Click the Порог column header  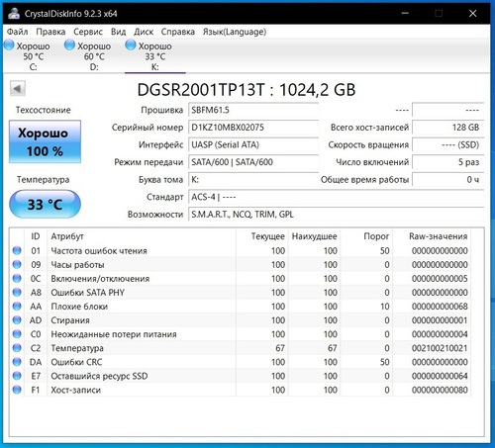click(366, 236)
